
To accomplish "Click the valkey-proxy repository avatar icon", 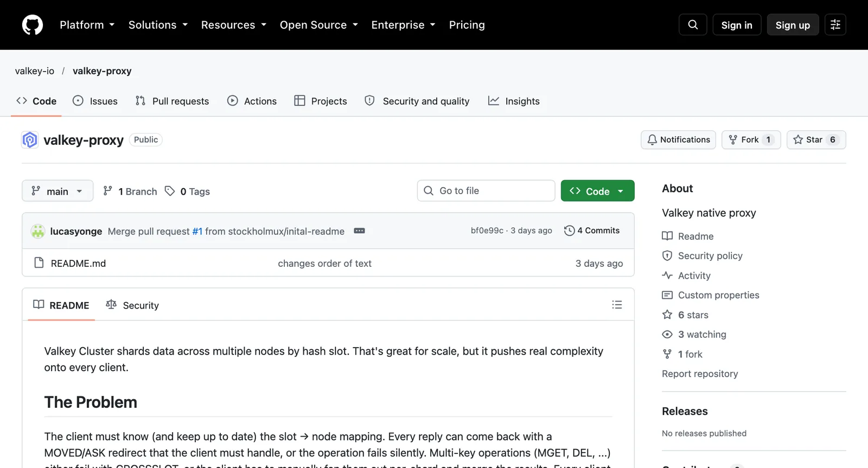I will pyautogui.click(x=30, y=140).
